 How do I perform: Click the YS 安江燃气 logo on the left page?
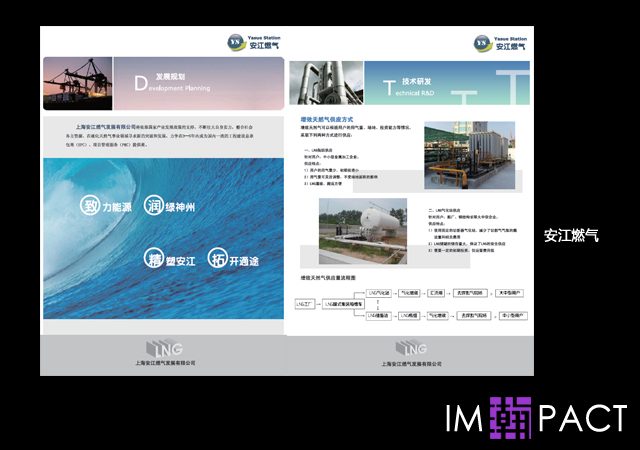coord(254,43)
